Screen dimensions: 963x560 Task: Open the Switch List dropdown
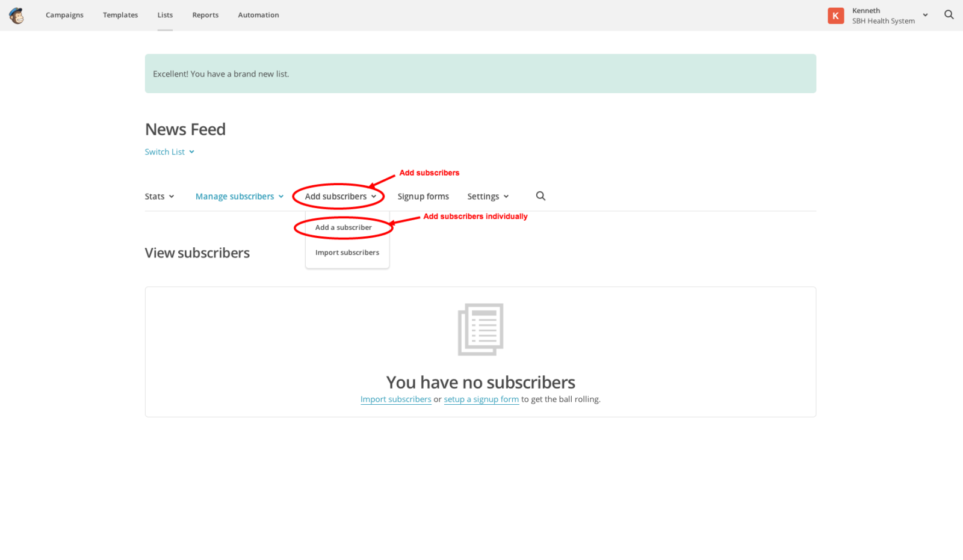click(169, 152)
